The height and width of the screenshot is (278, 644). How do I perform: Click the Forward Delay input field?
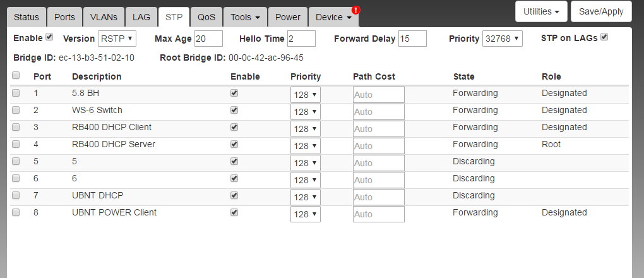click(412, 39)
